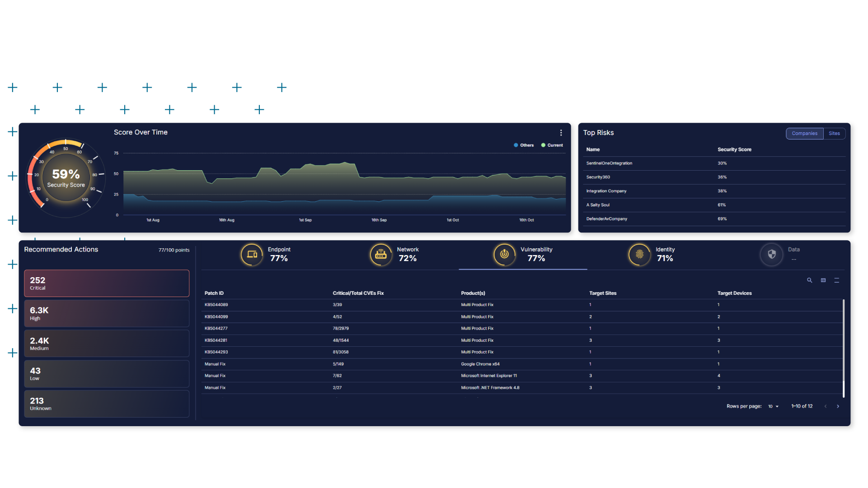Open the Score Over Time kebab menu
Viewport: 868px width, 488px height.
pyautogui.click(x=561, y=133)
